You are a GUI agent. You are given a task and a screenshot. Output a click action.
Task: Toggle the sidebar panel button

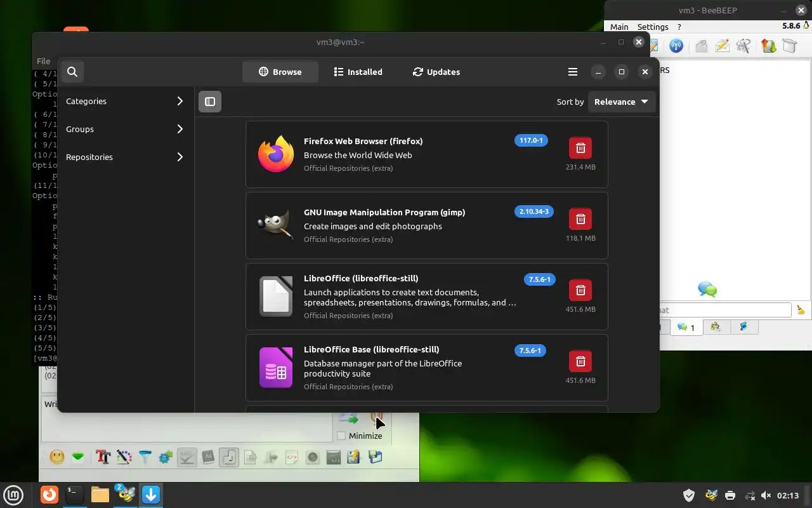pos(210,102)
